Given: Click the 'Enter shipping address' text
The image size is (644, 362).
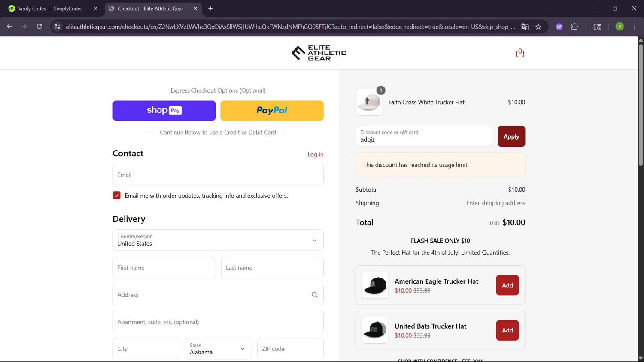Looking at the screenshot, I should (x=496, y=203).
